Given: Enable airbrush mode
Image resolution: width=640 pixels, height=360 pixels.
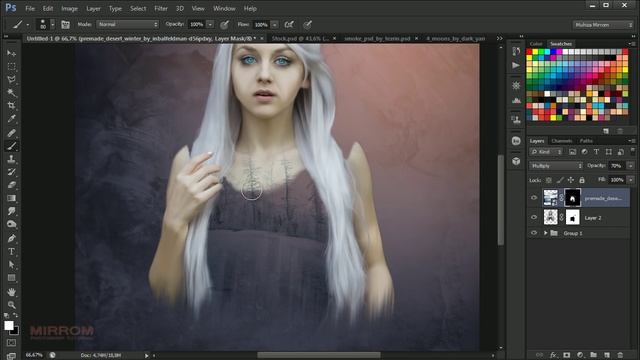Looking at the screenshot, I should pyautogui.click(x=289, y=24).
